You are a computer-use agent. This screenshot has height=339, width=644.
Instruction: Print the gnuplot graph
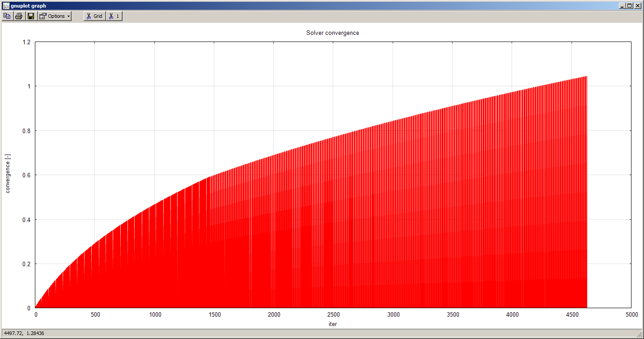[19, 16]
